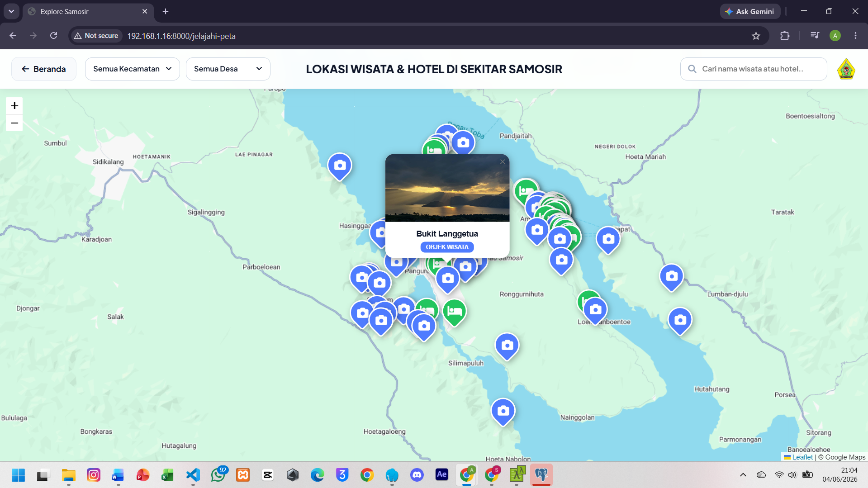This screenshot has height=488, width=868.
Task: Select hotel marker at top of Tuktuk cluster
Action: click(525, 190)
